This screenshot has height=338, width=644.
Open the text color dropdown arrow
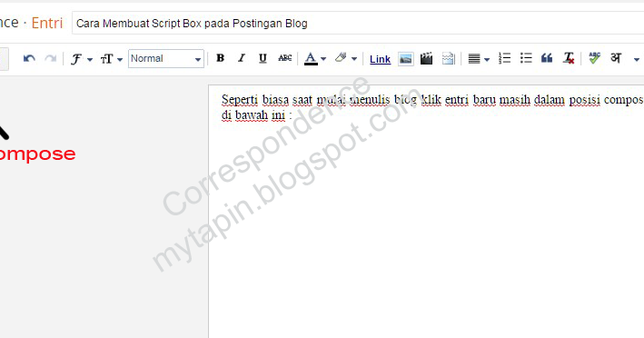323,59
